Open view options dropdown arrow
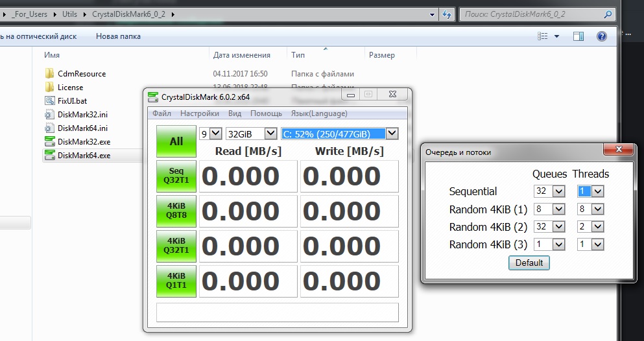Image resolution: width=644 pixels, height=341 pixels. [556, 36]
